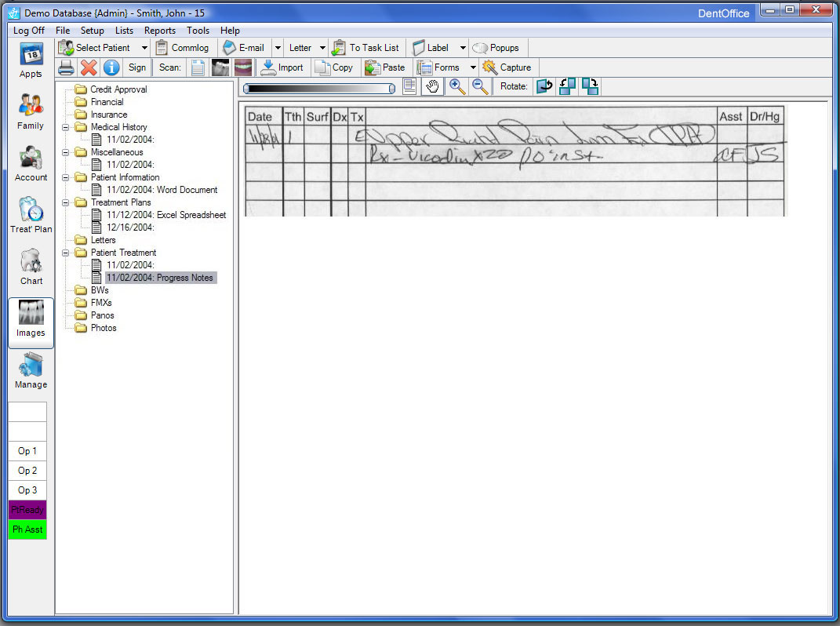Open the Forms dropdown arrow
Image resolution: width=840 pixels, height=626 pixels.
473,67
